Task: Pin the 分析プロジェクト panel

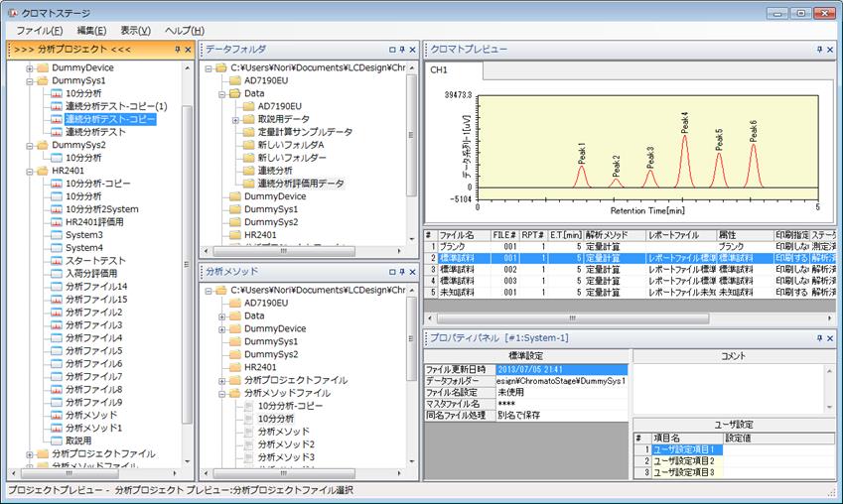Action: click(177, 49)
